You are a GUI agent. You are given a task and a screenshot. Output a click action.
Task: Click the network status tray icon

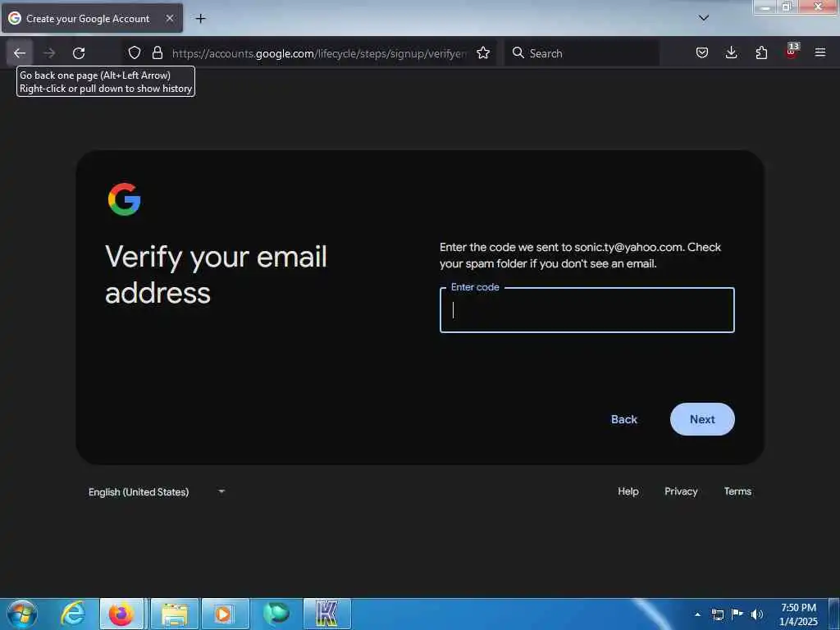pyautogui.click(x=718, y=614)
